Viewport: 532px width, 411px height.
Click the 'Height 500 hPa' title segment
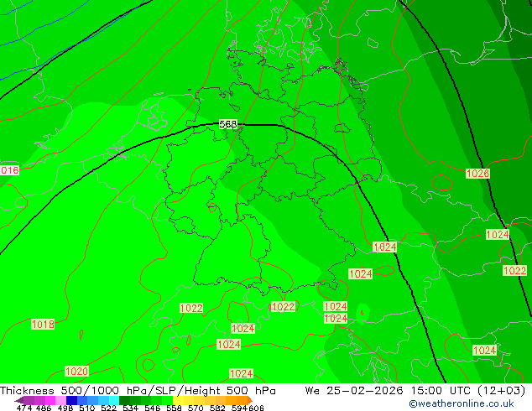(x=230, y=391)
